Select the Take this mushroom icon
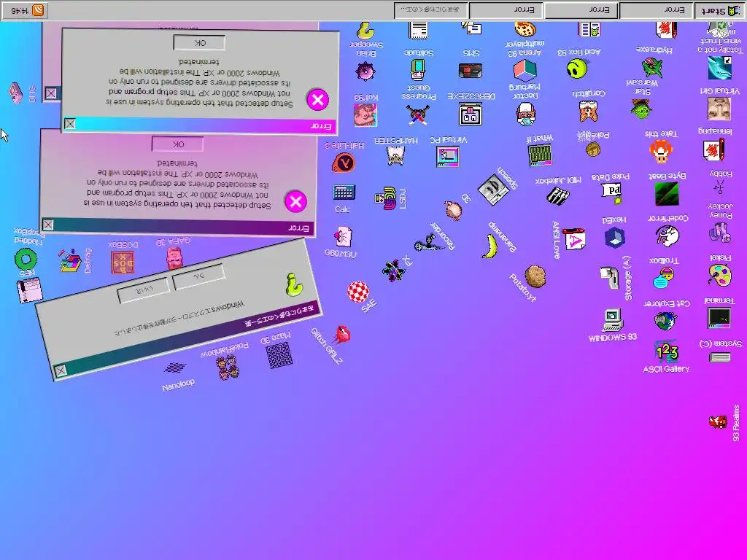 (x=661, y=152)
